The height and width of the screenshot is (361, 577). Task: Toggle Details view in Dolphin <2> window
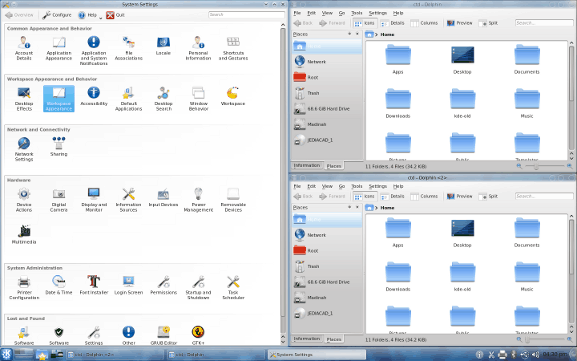(x=393, y=197)
